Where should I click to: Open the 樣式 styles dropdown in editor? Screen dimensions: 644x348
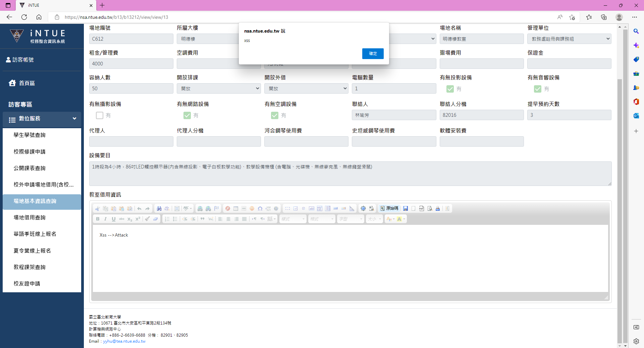(x=293, y=219)
